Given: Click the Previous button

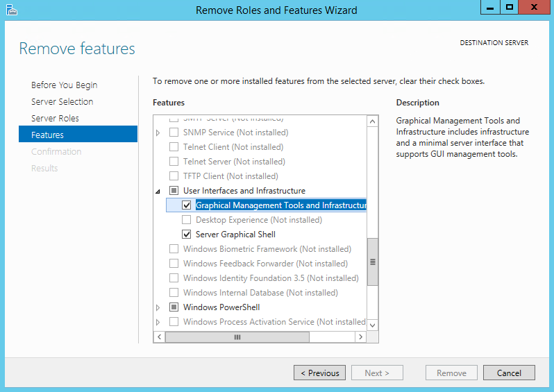Looking at the screenshot, I should pos(320,373).
